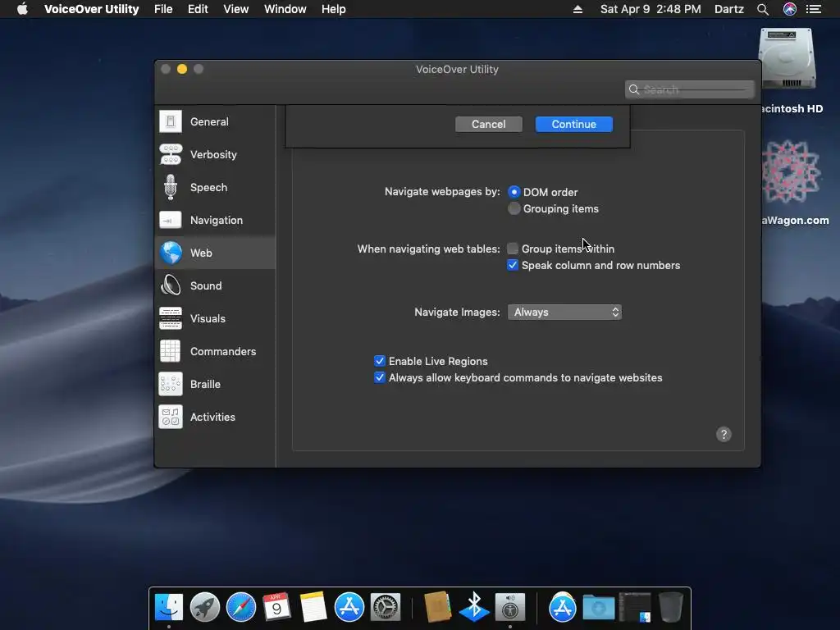
Task: Select DOM order radio button
Action: point(514,192)
